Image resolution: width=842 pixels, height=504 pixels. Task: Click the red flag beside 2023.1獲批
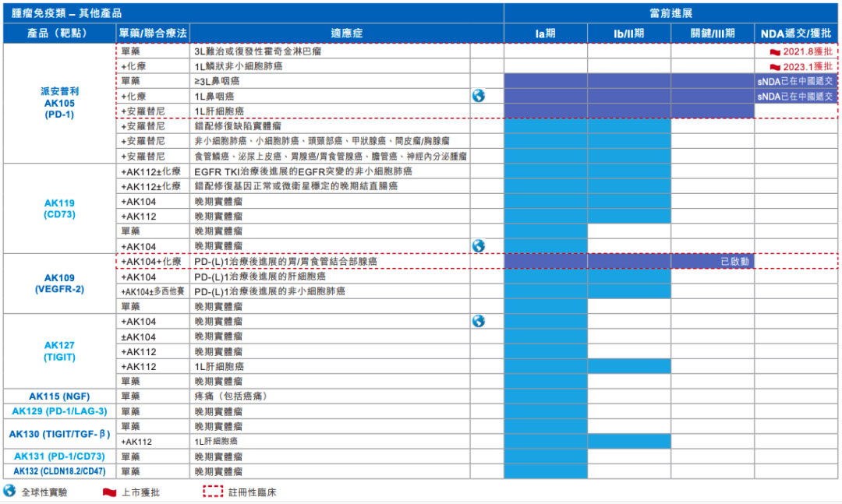pos(775,66)
